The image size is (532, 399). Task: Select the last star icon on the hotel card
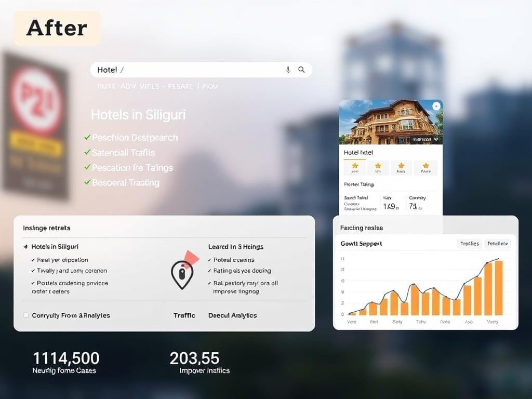click(x=425, y=166)
